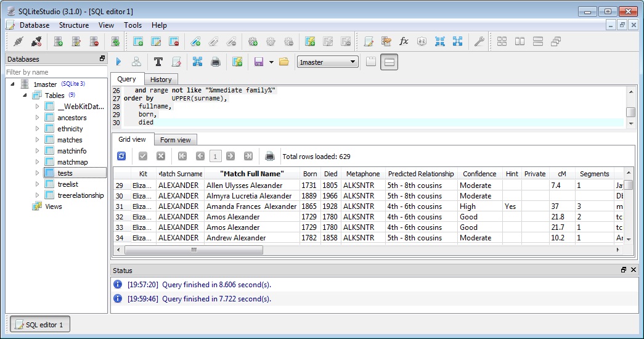Load SQL from file folder icon
The image size is (644, 339).
coord(284,62)
